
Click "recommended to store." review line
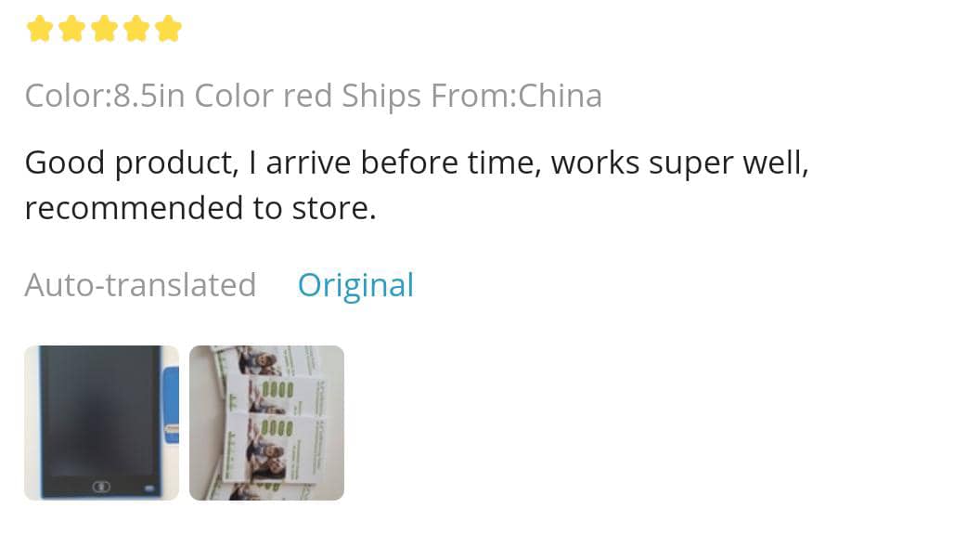(x=200, y=208)
